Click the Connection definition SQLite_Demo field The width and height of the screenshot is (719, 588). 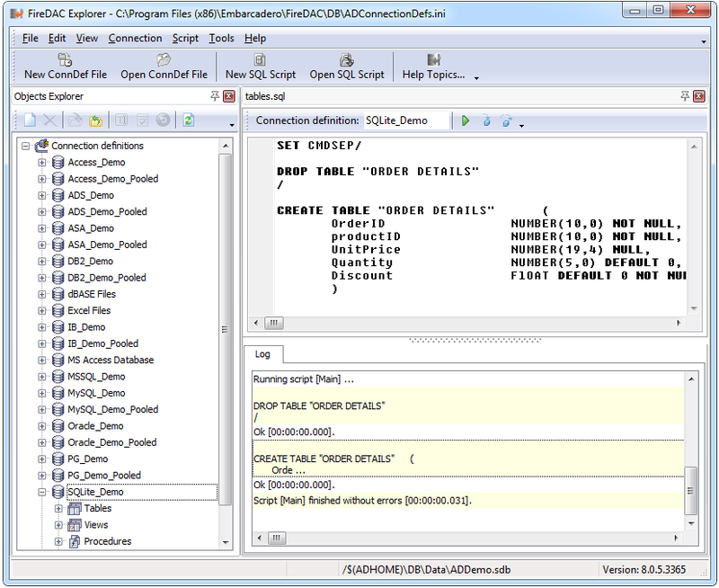406,120
